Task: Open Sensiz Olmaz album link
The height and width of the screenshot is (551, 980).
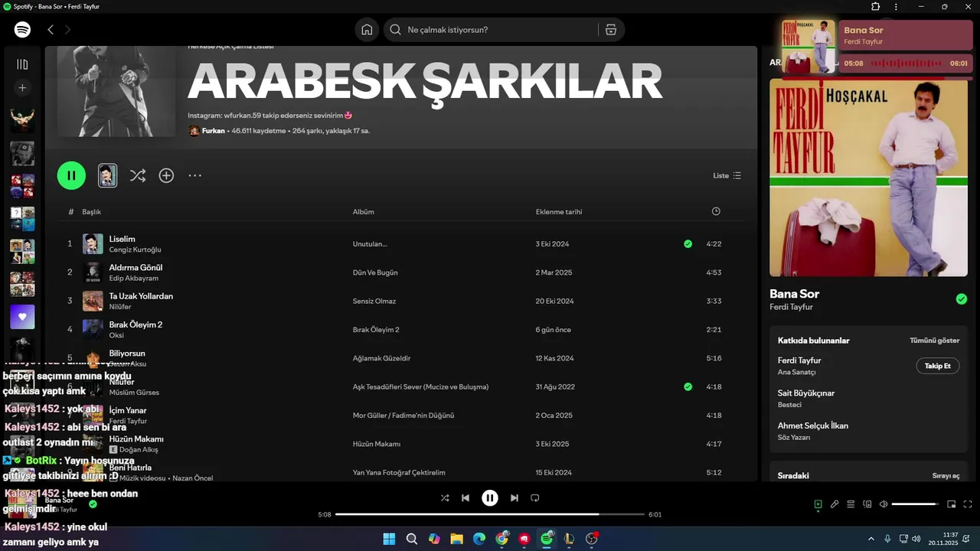Action: coord(374,302)
